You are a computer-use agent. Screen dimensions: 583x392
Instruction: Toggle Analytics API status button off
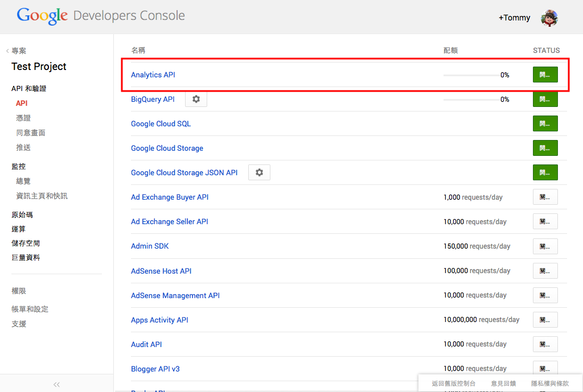545,75
